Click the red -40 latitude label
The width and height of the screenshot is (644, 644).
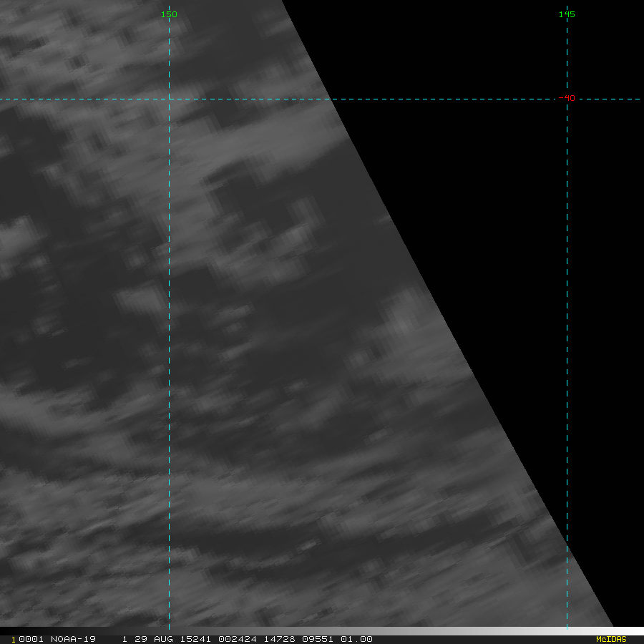pos(567,98)
